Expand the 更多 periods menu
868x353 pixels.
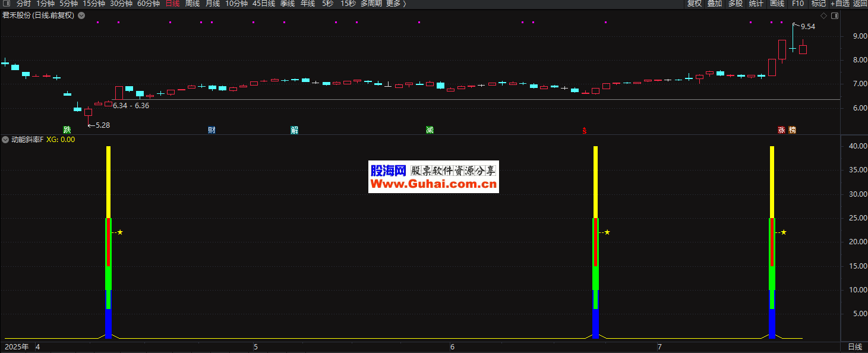[x=396, y=4]
